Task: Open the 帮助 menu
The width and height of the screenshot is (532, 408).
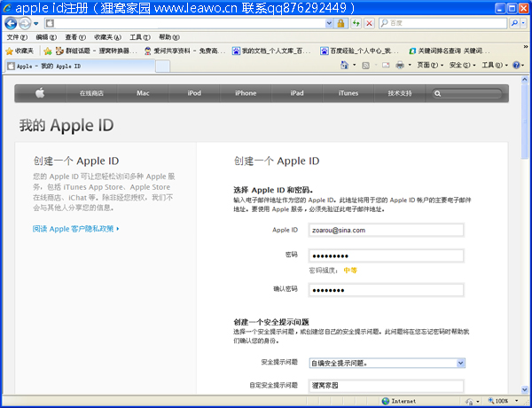Action: (x=169, y=37)
